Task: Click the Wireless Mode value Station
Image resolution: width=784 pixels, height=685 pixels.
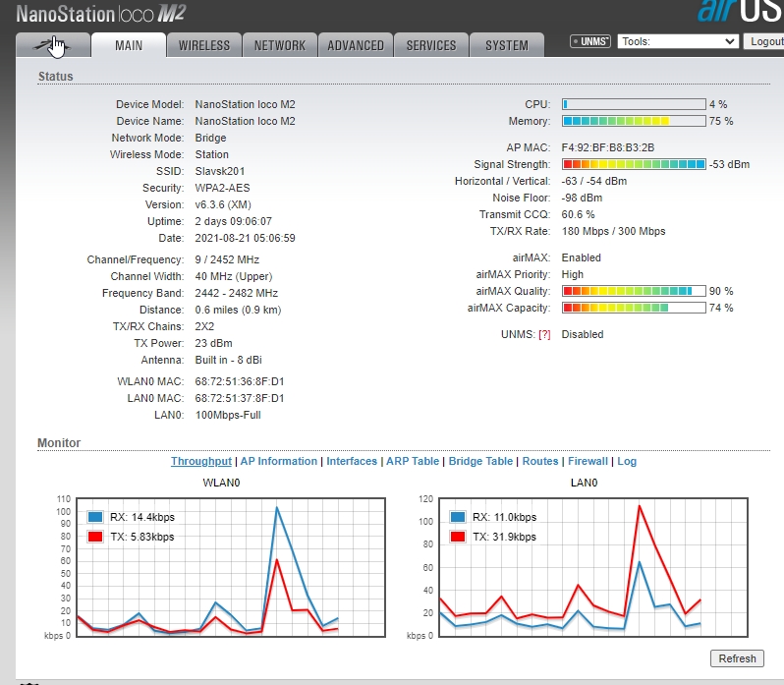Action: [211, 154]
